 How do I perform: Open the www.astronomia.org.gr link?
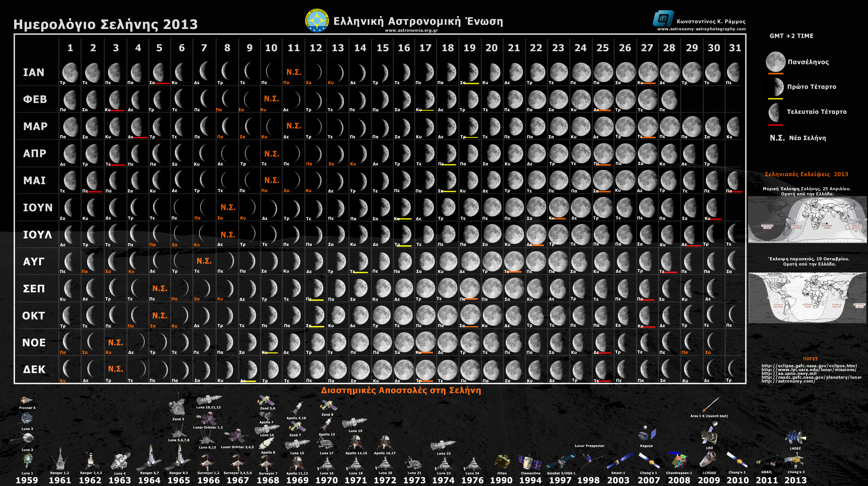point(411,30)
